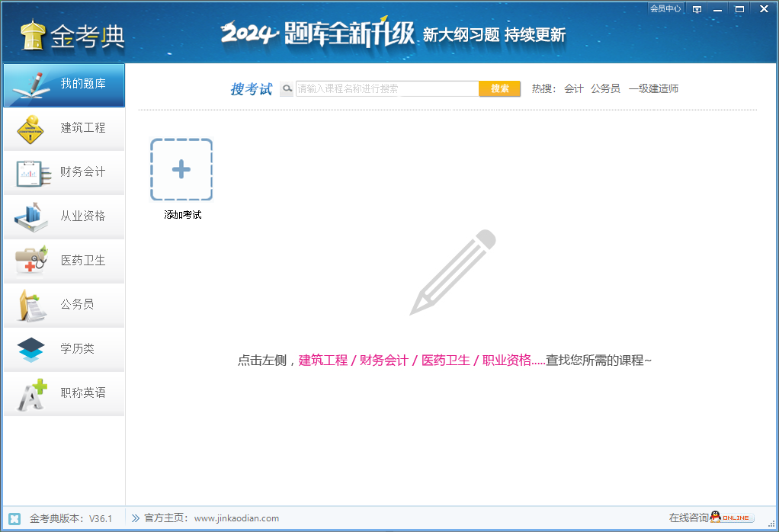Open the 职称英语 A+ icon
Image resolution: width=779 pixels, height=532 pixels.
pyautogui.click(x=30, y=393)
